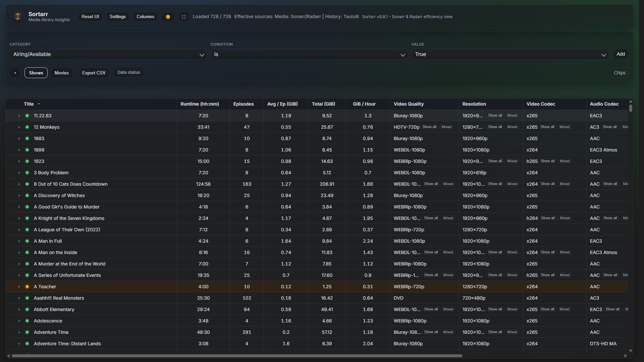The width and height of the screenshot is (644, 362).
Task: Select the Shows tab
Action: [36, 73]
